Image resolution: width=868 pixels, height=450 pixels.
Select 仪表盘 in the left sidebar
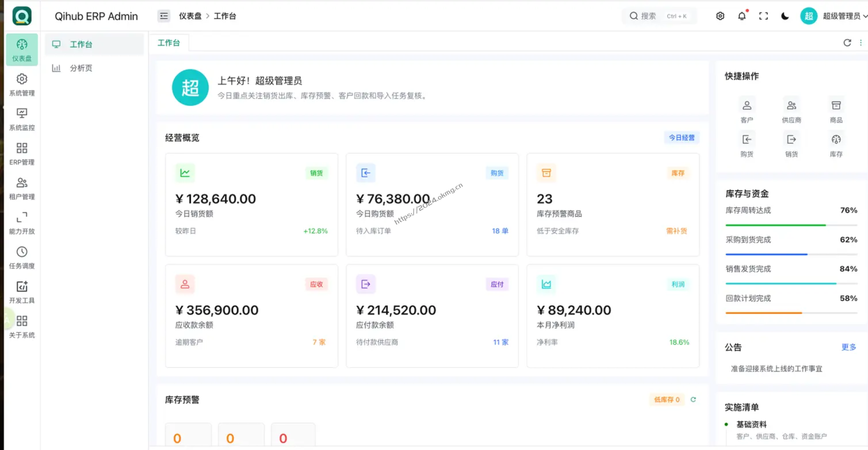tap(22, 50)
